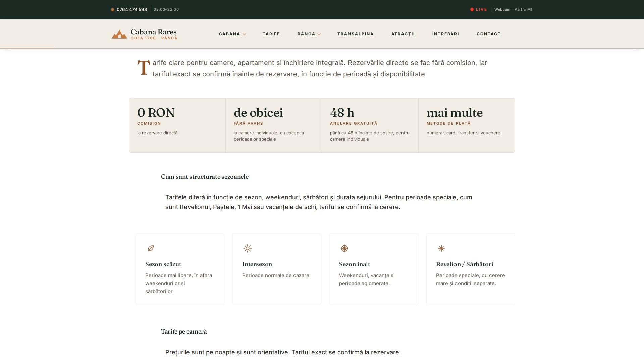
Task: Click the star icon for Revelion / Sărbători
Action: tap(441, 248)
